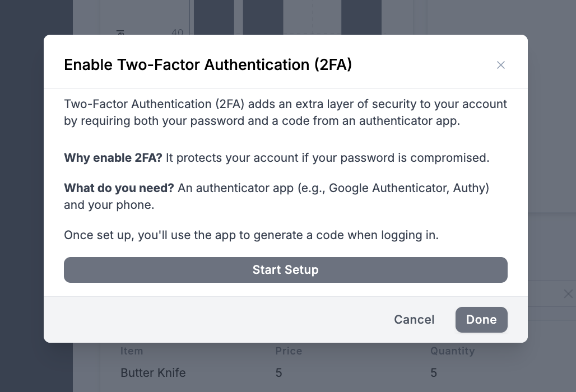The width and height of the screenshot is (576, 392).
Task: Click the "Once set up" instruction sentence
Action: (x=251, y=235)
